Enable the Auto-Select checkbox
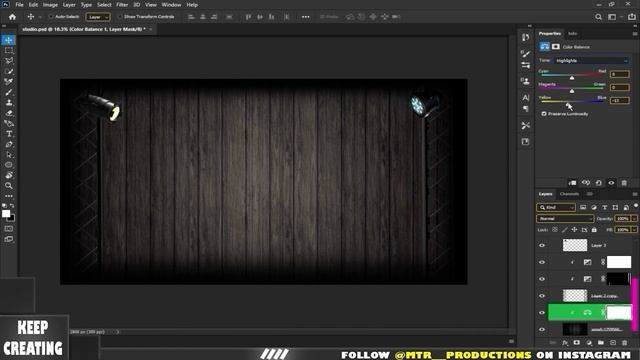This screenshot has height=360, width=640. pyautogui.click(x=51, y=17)
